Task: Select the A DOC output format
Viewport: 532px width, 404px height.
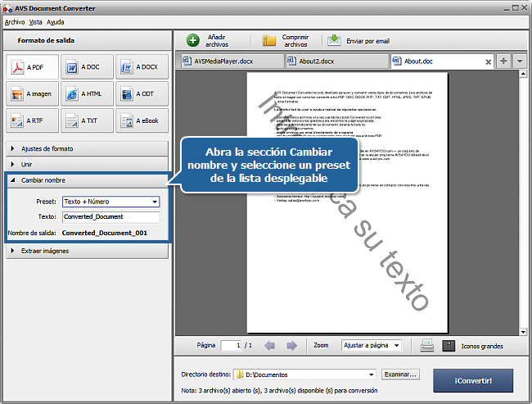Action: (x=88, y=67)
